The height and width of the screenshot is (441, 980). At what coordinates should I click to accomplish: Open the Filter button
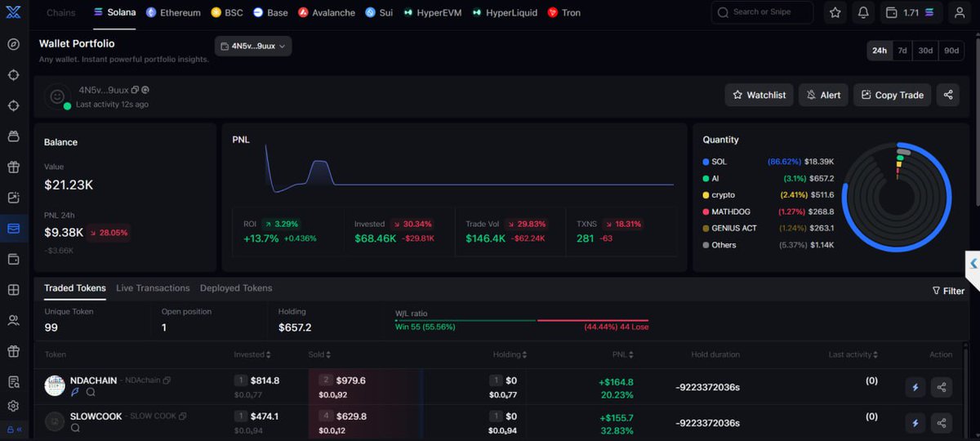(x=948, y=291)
